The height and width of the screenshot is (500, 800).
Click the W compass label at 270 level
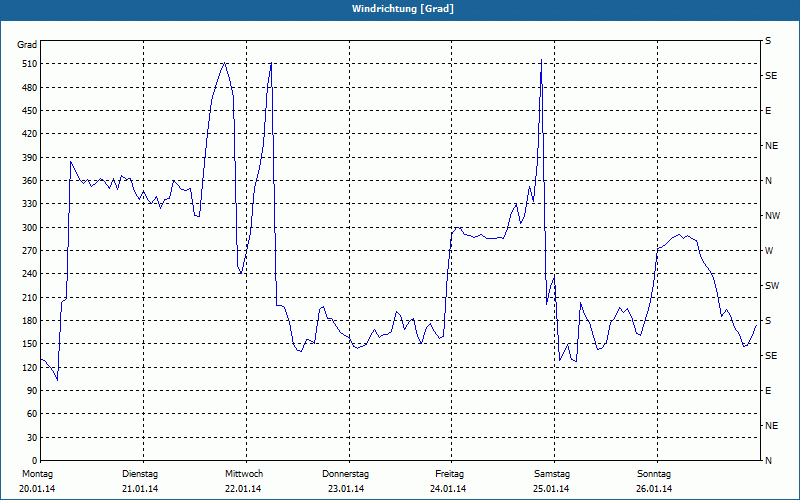[x=769, y=251]
